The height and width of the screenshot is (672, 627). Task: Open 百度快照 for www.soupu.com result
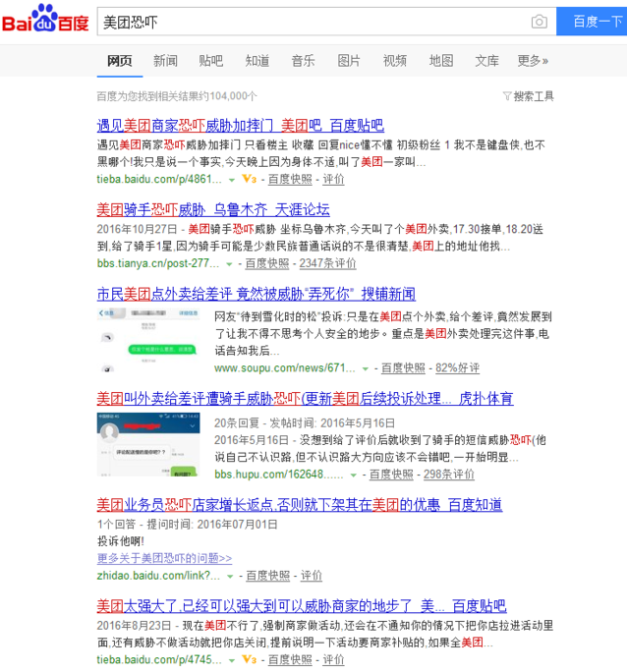(403, 367)
